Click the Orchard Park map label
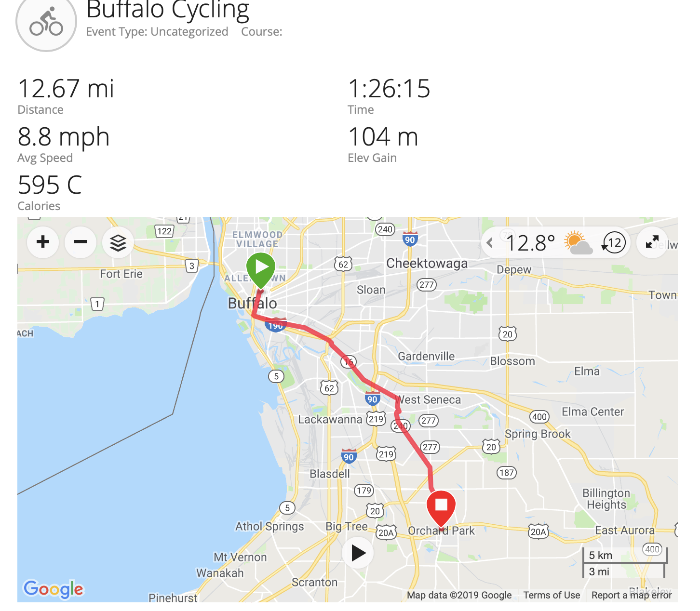Image resolution: width=700 pixels, height=611 pixels. coord(441,531)
